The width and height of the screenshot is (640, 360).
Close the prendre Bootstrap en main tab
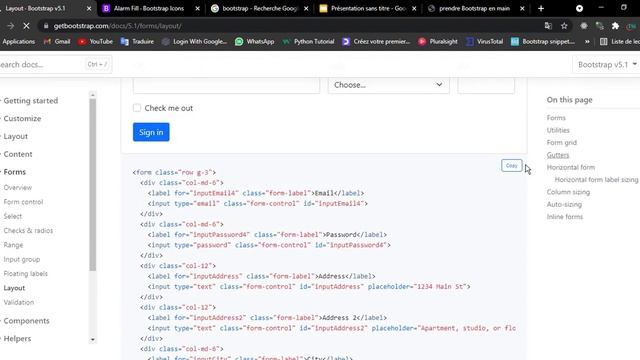pyautogui.click(x=522, y=8)
